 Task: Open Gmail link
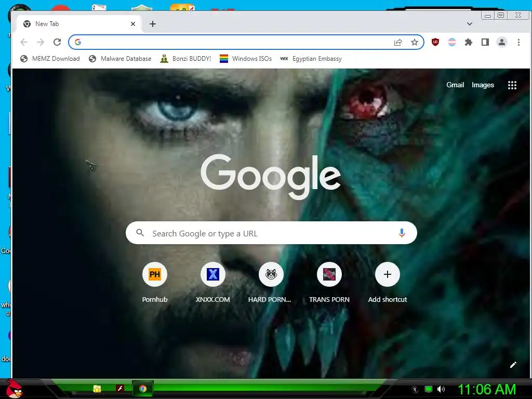[455, 85]
